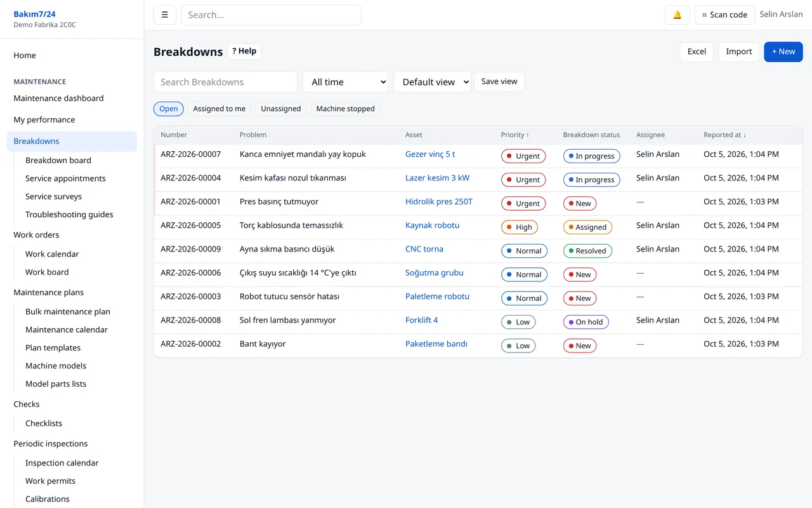Click into Search Breakdowns field
Screen dimensions: 812x508
coord(225,82)
